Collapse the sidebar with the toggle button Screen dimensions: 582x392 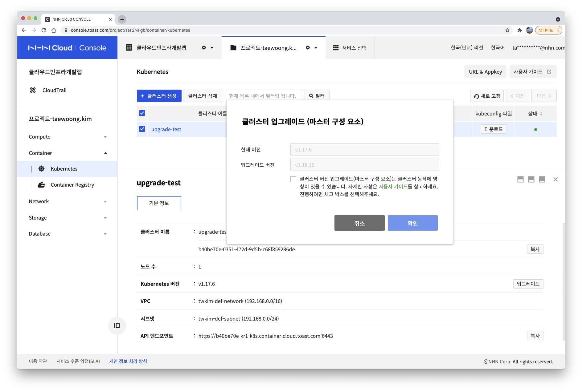click(117, 326)
